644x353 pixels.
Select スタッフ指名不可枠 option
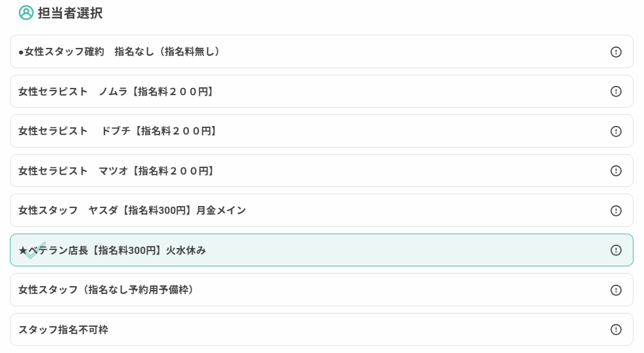(x=322, y=329)
